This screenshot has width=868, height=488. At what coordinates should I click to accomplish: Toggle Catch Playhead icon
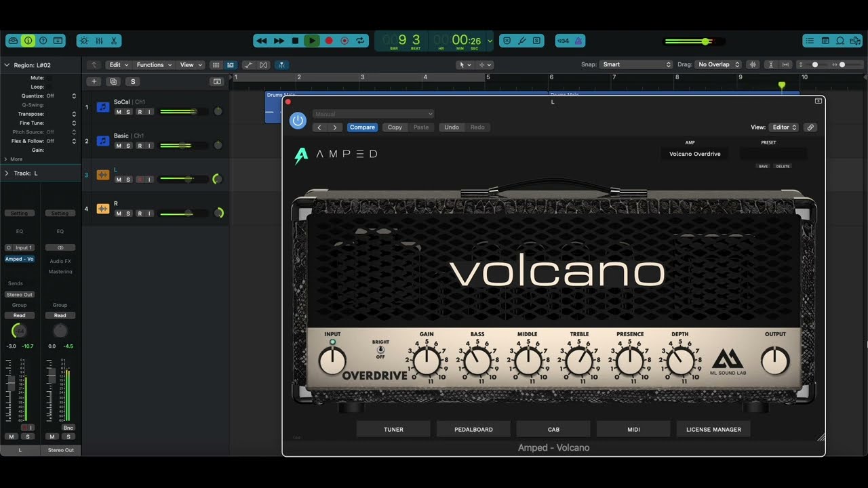tap(281, 64)
